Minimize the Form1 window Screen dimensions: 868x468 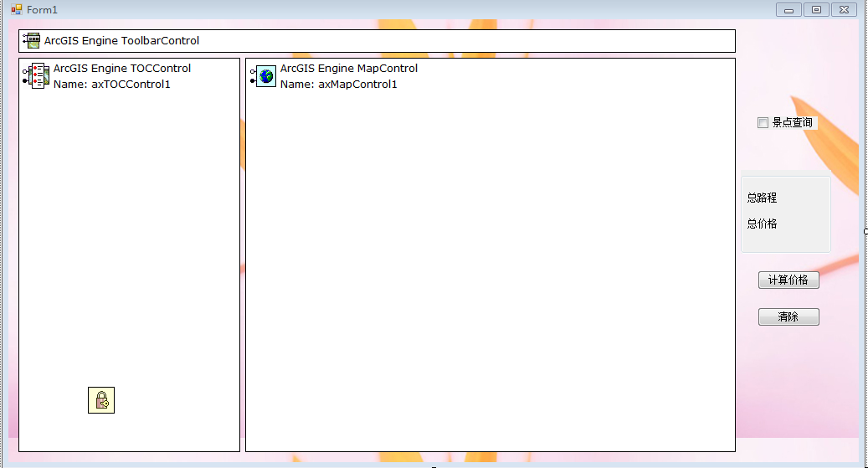[788, 10]
